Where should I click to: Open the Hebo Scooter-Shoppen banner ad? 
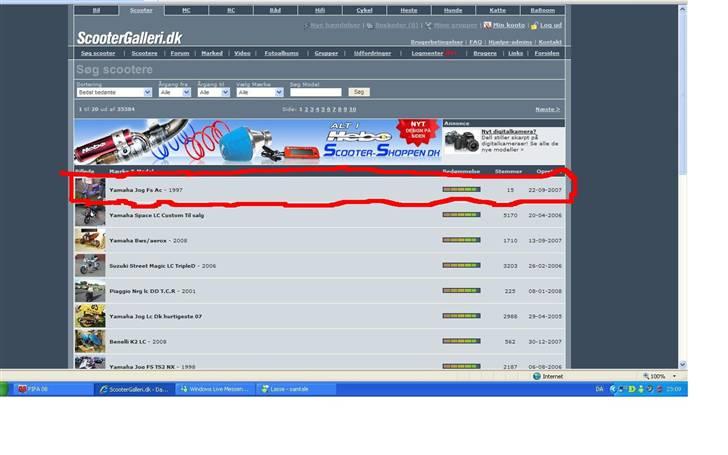tap(258, 141)
